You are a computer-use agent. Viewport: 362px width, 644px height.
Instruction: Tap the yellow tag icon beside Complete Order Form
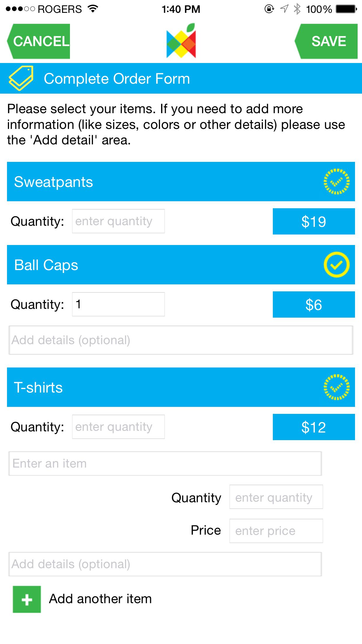pos(21,78)
